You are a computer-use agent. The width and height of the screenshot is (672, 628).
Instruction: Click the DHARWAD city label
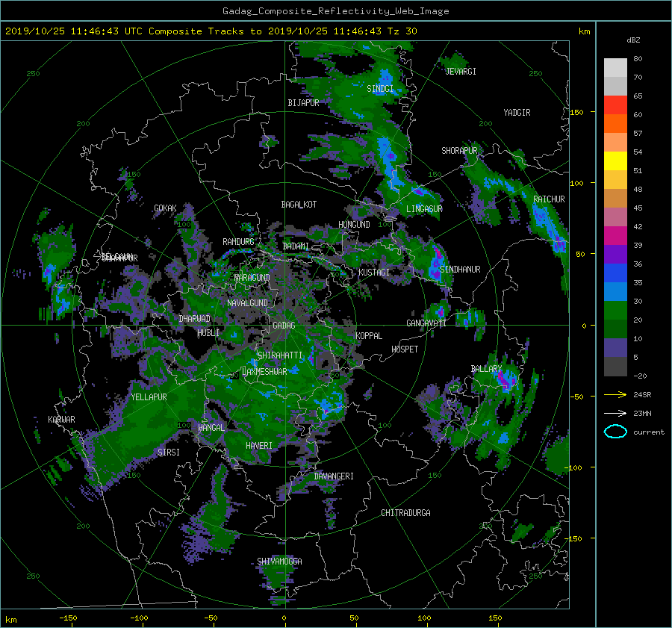coord(195,319)
